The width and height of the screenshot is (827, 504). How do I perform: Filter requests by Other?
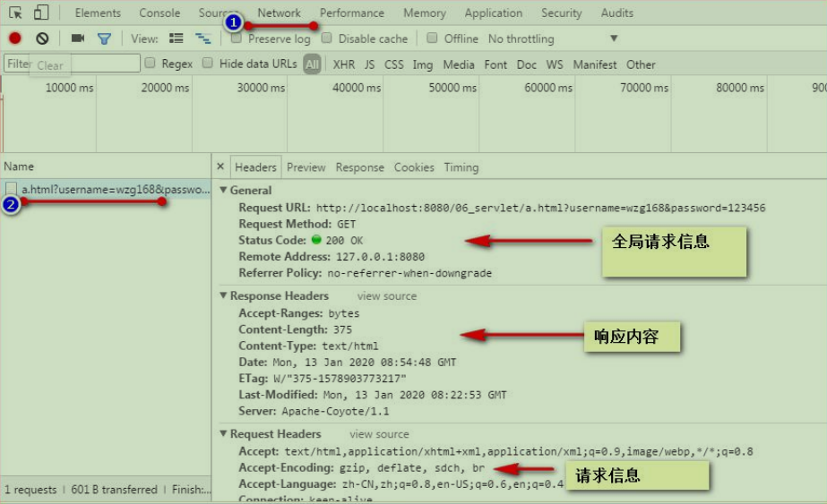[641, 64]
